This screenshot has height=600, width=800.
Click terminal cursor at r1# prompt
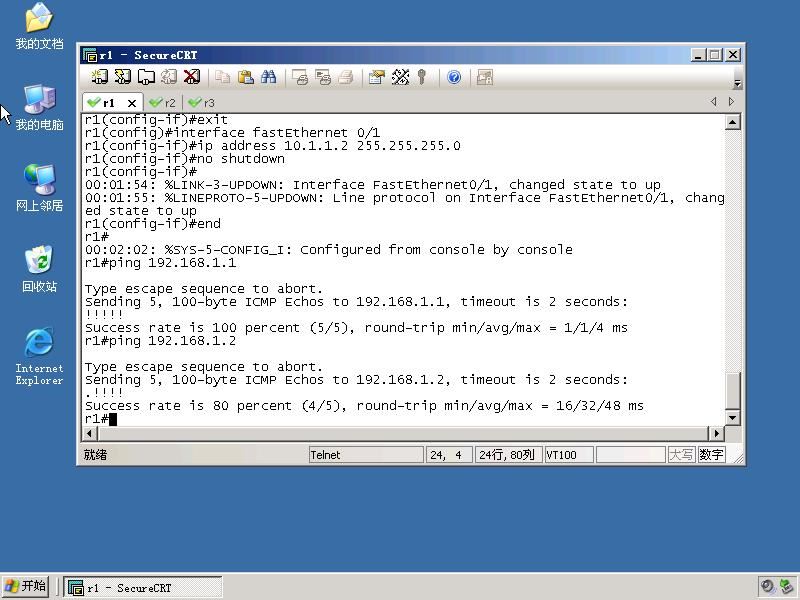point(113,419)
